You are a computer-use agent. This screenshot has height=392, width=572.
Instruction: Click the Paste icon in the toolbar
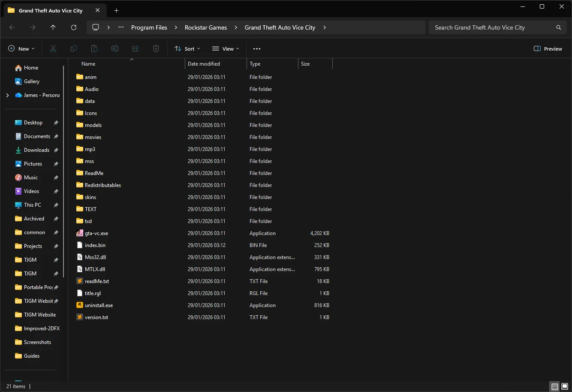point(94,48)
